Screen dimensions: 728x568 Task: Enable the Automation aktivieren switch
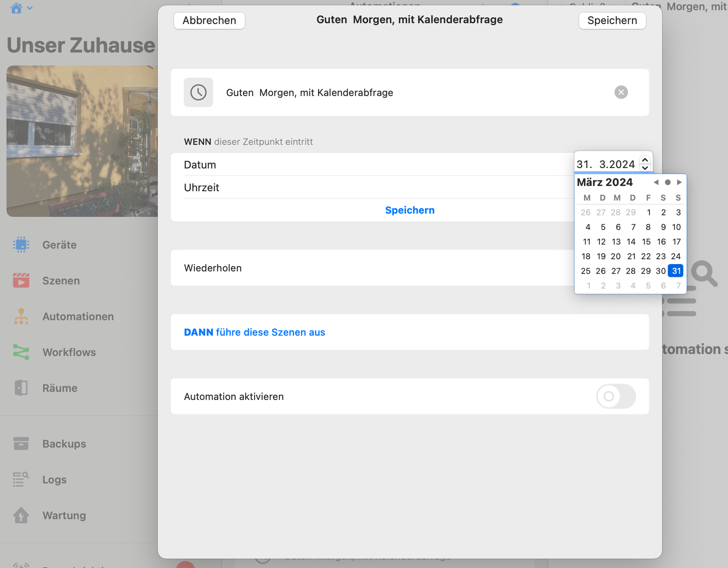coord(616,397)
